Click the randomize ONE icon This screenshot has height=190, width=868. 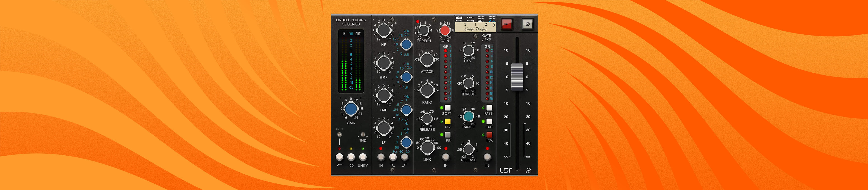(481, 19)
